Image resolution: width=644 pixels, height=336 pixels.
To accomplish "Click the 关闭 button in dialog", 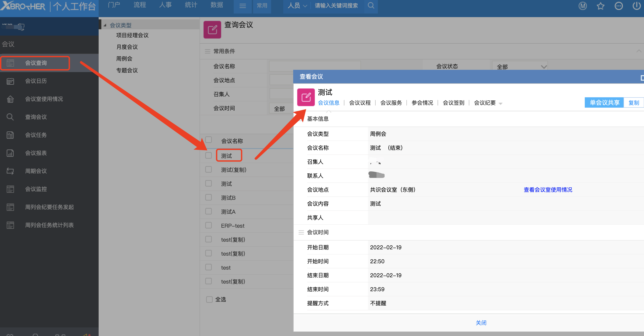I will (x=481, y=322).
